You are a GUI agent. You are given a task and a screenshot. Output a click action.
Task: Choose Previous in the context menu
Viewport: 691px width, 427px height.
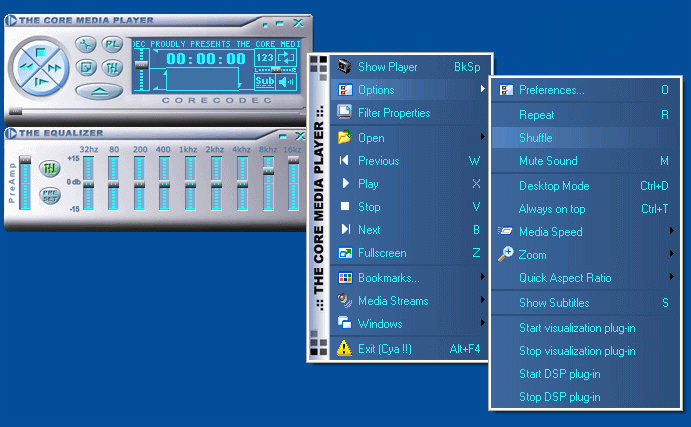(411, 161)
